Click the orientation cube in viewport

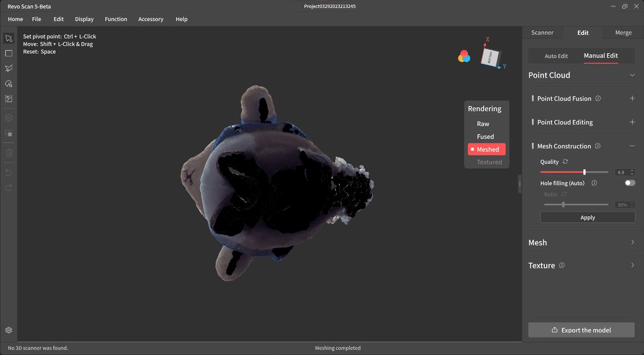[491, 56]
